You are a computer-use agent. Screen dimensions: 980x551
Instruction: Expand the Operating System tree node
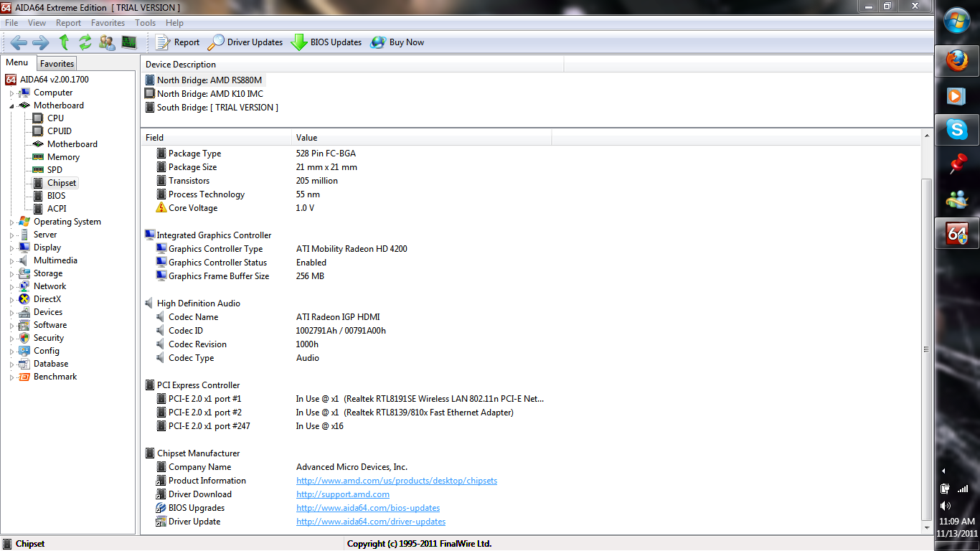(11, 222)
